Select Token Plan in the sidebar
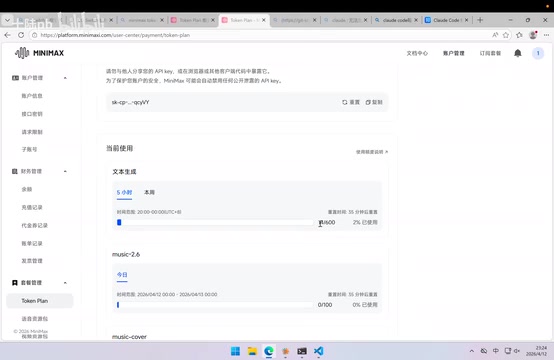The image size is (554, 360). click(x=40, y=301)
